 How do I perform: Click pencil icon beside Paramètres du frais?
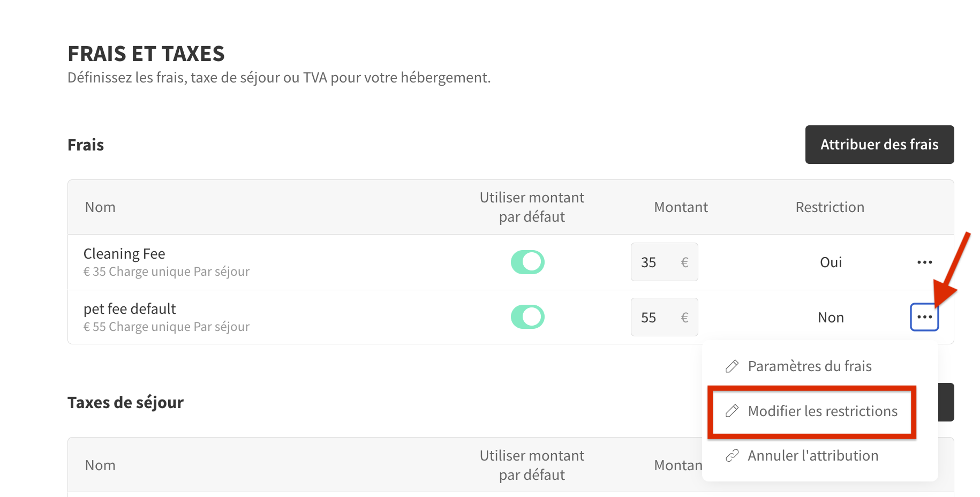(x=732, y=366)
